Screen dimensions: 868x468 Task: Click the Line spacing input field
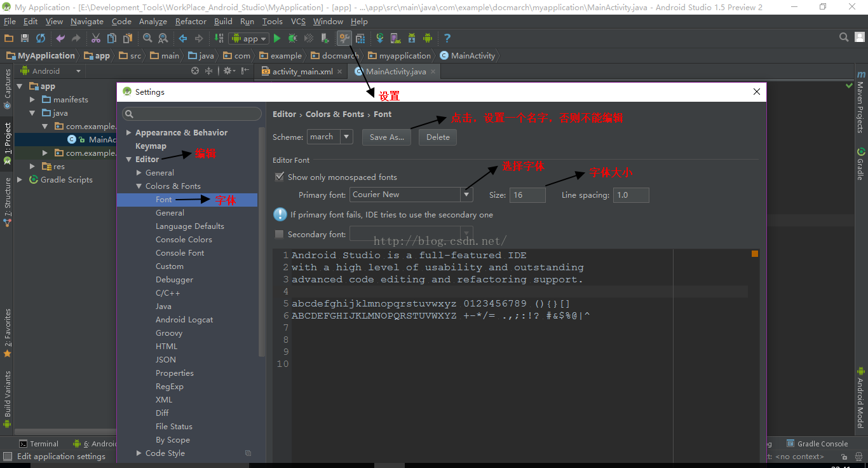[x=631, y=195]
